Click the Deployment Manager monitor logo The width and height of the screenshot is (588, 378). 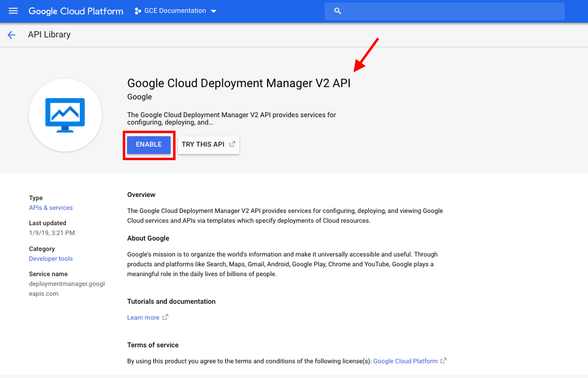pos(65,115)
